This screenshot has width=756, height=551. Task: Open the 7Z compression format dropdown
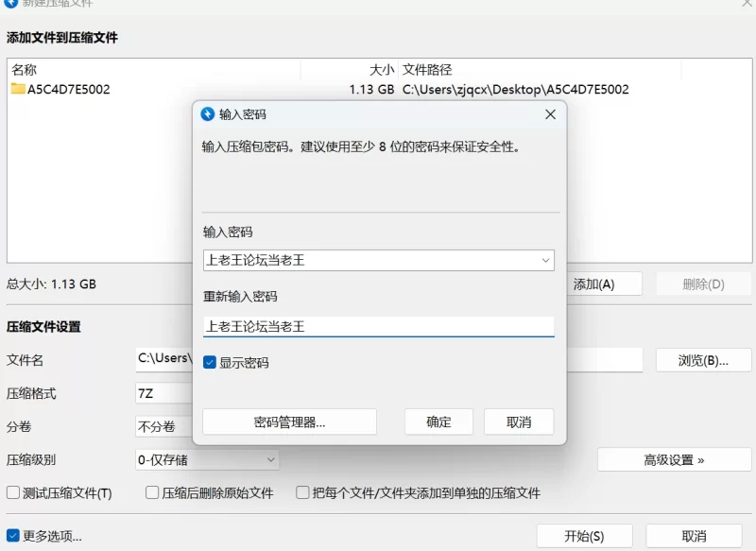click(x=163, y=393)
